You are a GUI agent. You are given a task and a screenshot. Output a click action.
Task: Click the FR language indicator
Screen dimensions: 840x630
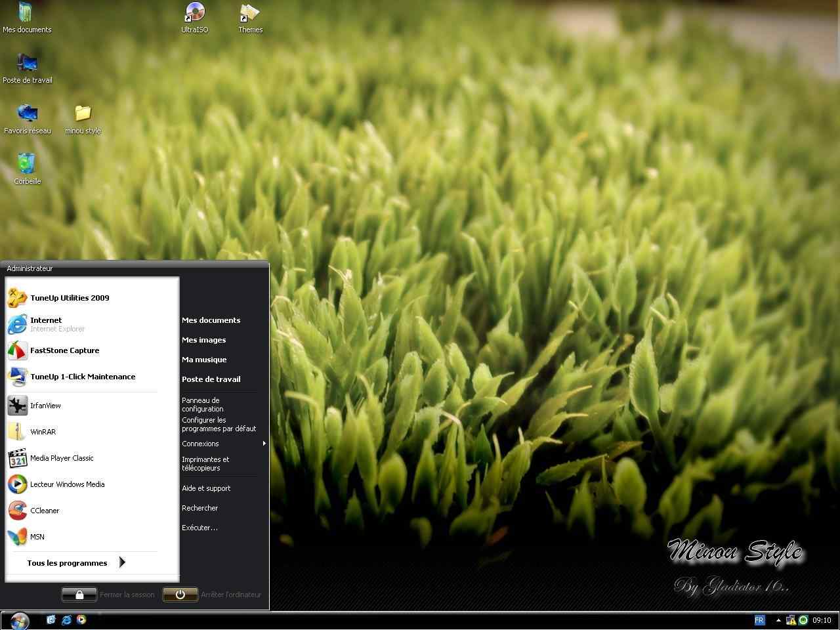pyautogui.click(x=759, y=620)
